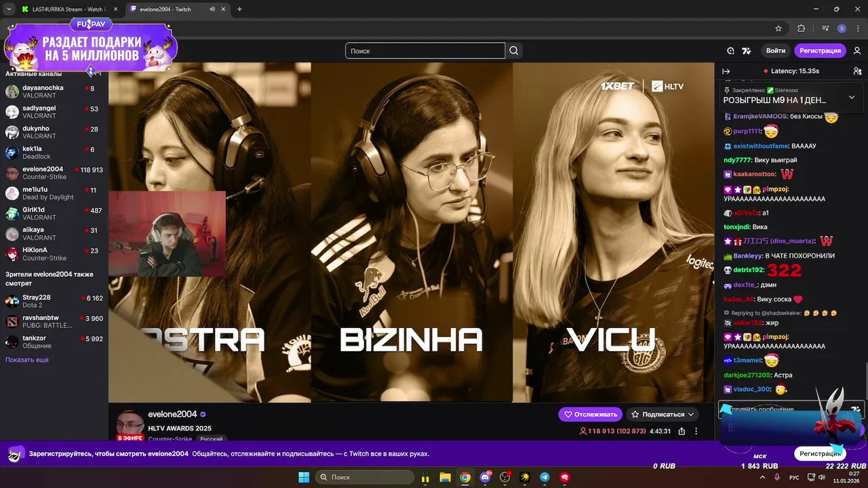Image resolution: width=868 pixels, height=488 pixels.
Task: Expand the pinned chat message
Action: 852,97
